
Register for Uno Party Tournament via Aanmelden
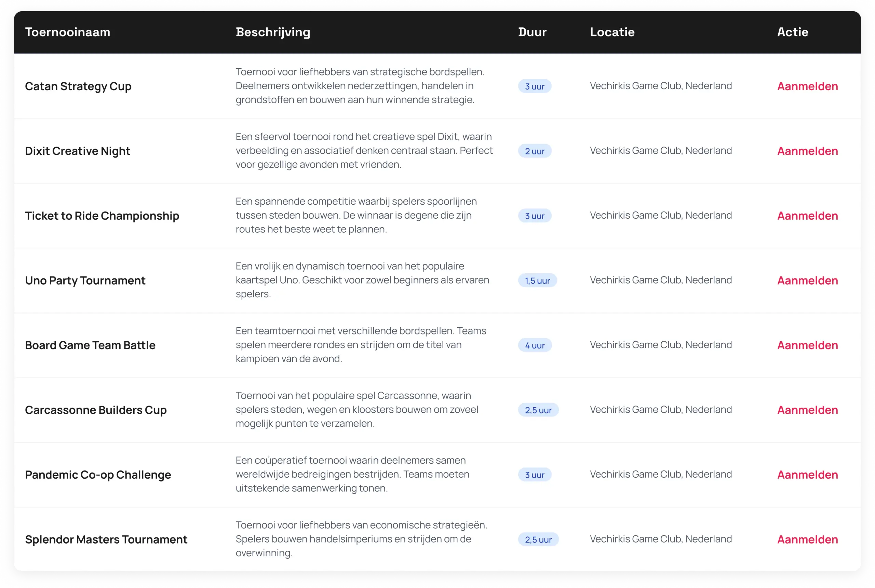pos(807,281)
